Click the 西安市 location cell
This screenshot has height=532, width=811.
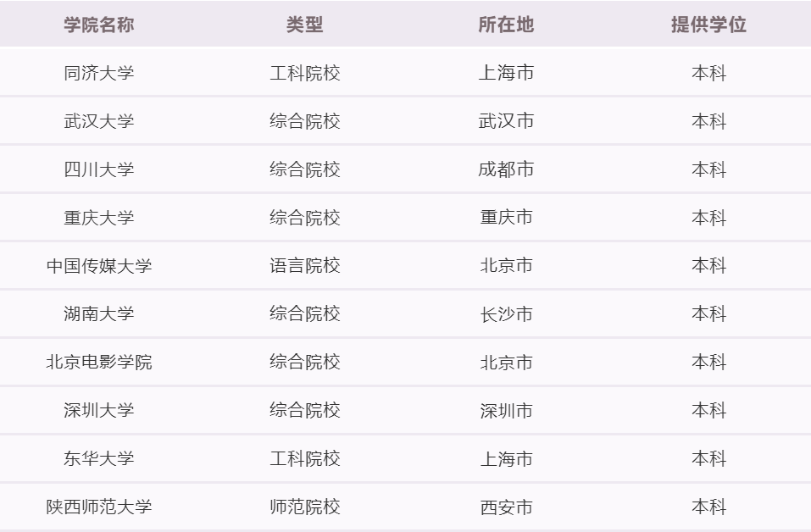[x=506, y=507]
